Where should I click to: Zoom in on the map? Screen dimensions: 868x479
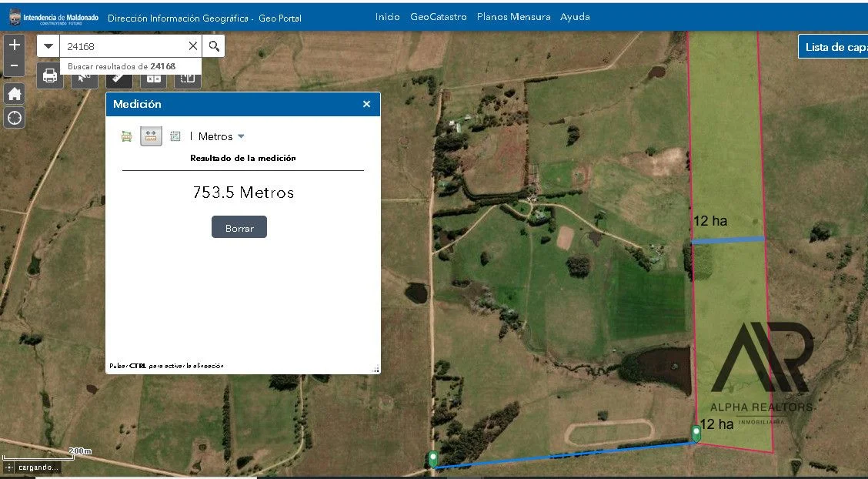pos(14,45)
